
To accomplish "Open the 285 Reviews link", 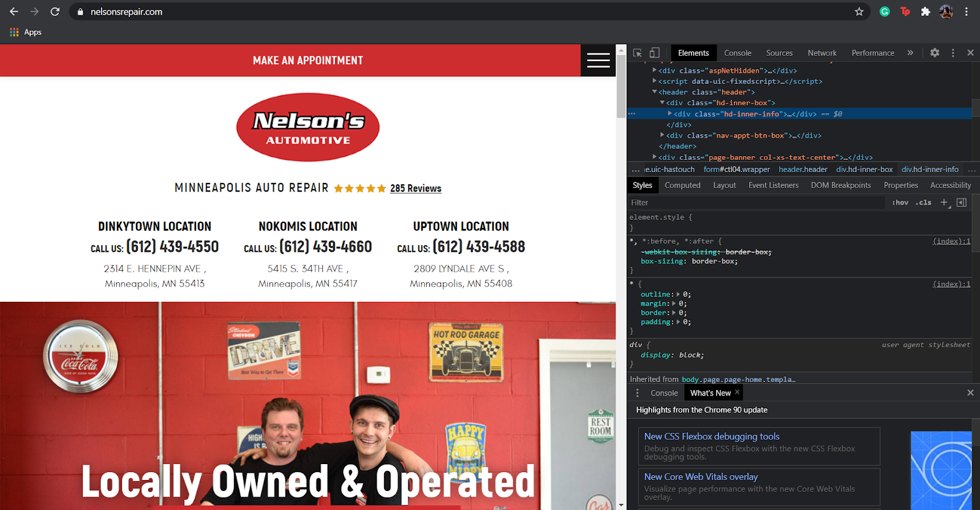I will [416, 189].
